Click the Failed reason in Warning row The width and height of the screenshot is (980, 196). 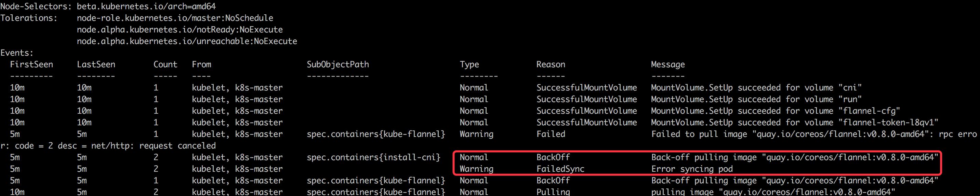[x=551, y=134]
